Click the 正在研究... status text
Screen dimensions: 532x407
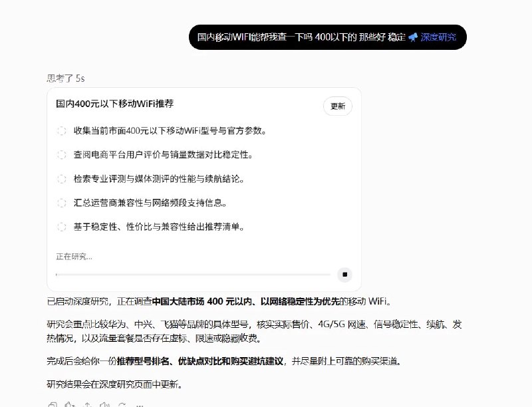(74, 257)
